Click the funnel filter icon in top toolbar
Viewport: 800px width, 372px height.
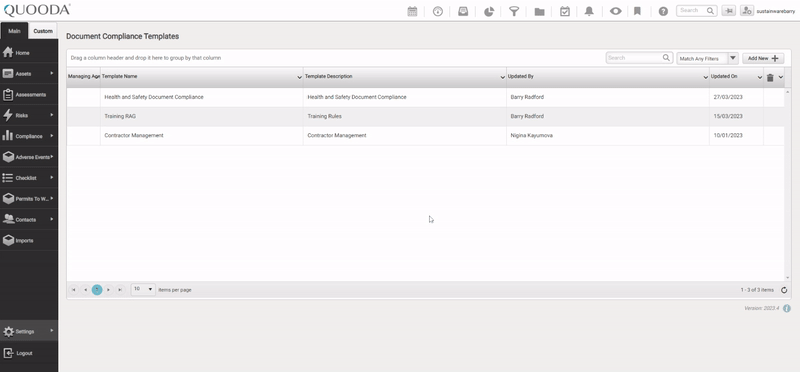[x=514, y=11]
